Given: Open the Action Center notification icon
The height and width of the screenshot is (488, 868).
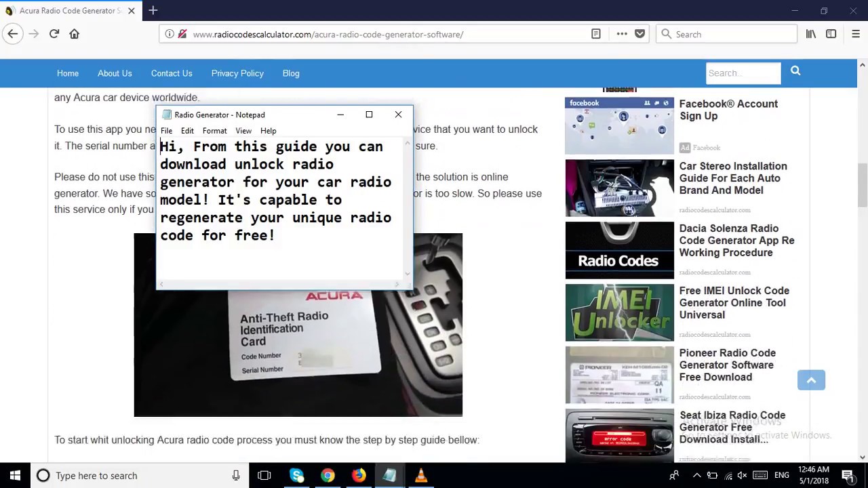Looking at the screenshot, I should (848, 476).
